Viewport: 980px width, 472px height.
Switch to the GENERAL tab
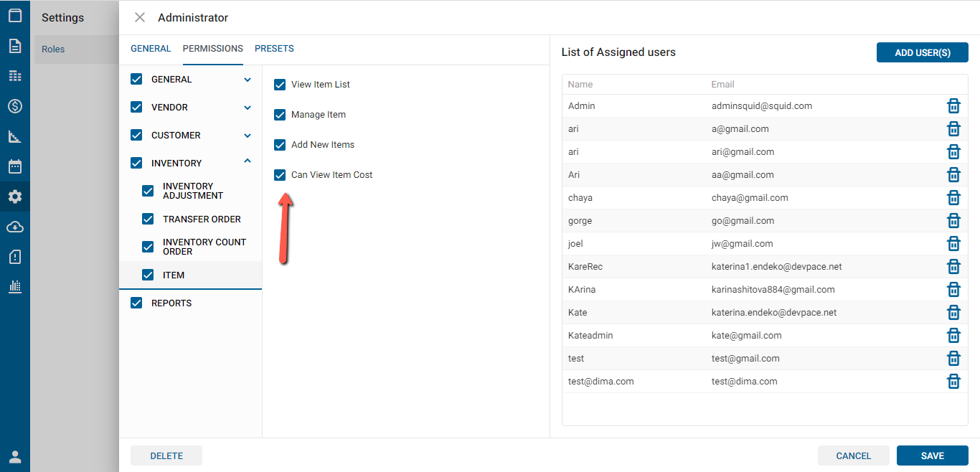click(151, 49)
